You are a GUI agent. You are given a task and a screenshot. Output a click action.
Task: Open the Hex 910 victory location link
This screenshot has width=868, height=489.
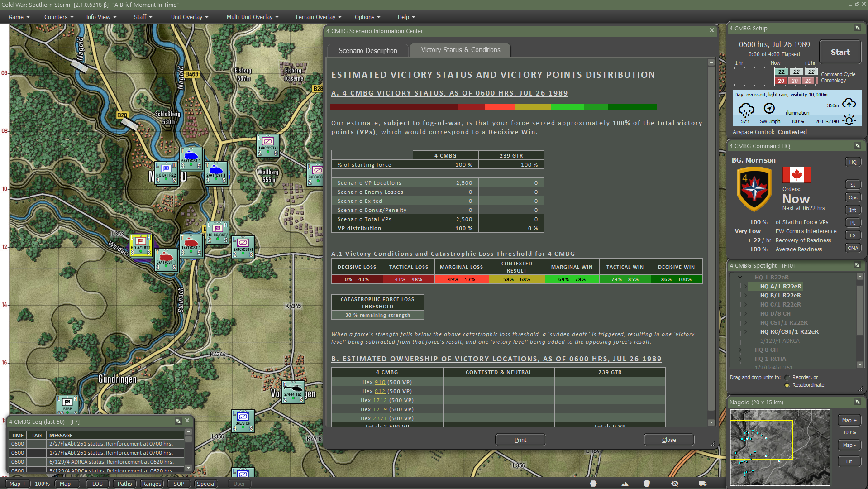click(x=380, y=382)
